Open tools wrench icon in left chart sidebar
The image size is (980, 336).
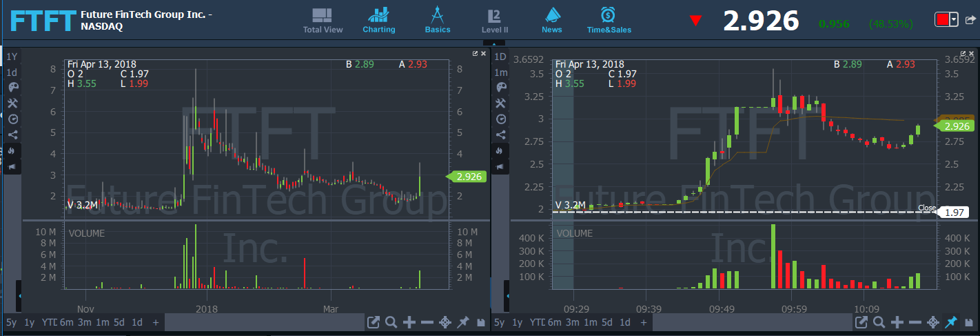coord(12,103)
